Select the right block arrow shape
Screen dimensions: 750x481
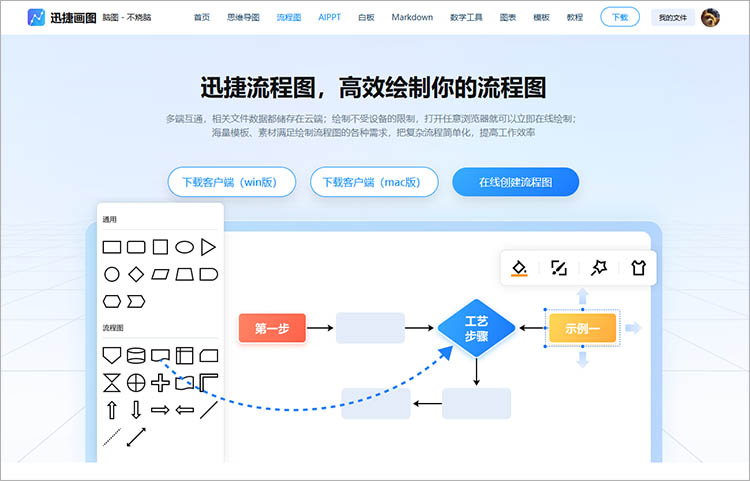160,410
